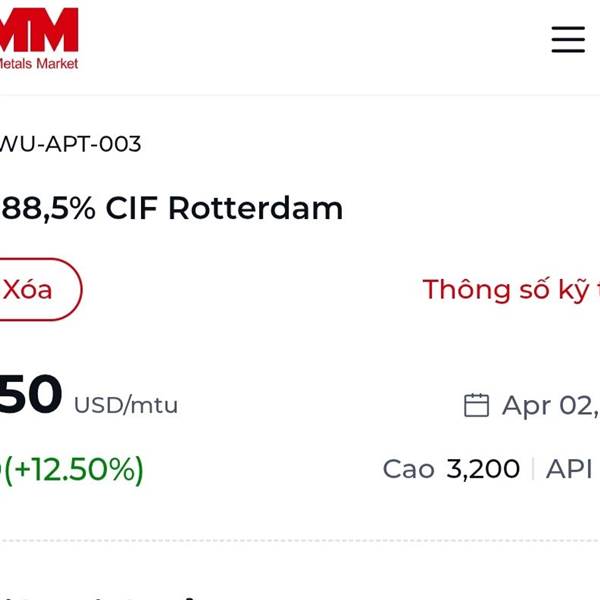Click the partially visible heading at bottom
Image resolution: width=600 pixels, height=600 pixels.
[x=100, y=596]
